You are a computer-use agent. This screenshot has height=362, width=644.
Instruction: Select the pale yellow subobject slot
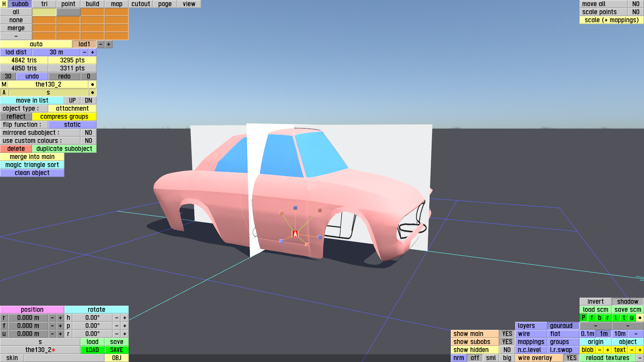tap(44, 12)
